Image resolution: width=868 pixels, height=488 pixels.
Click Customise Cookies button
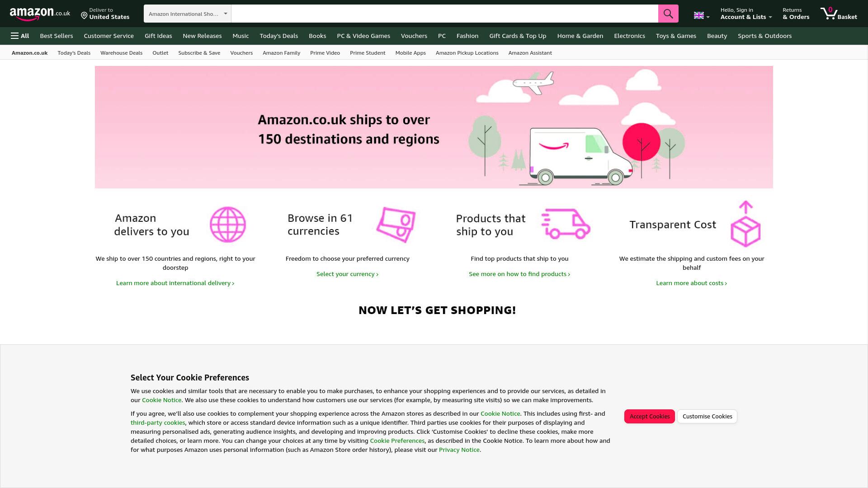(707, 416)
